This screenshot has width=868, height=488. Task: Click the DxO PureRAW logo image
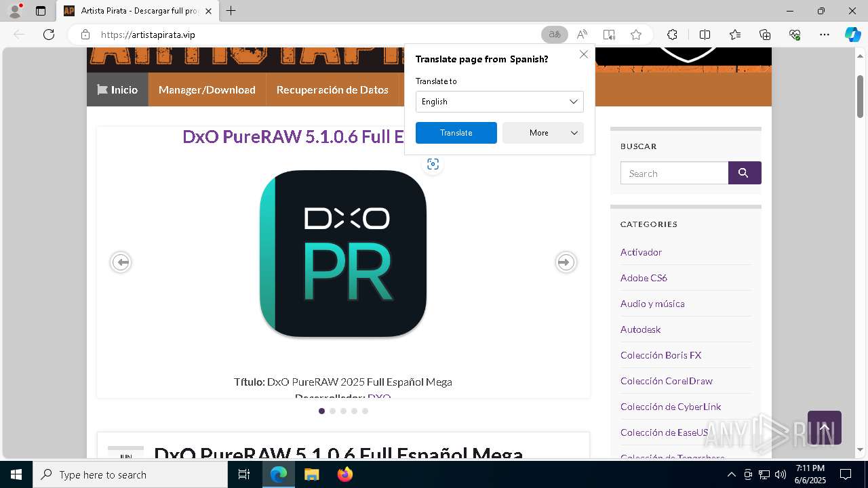coord(343,253)
